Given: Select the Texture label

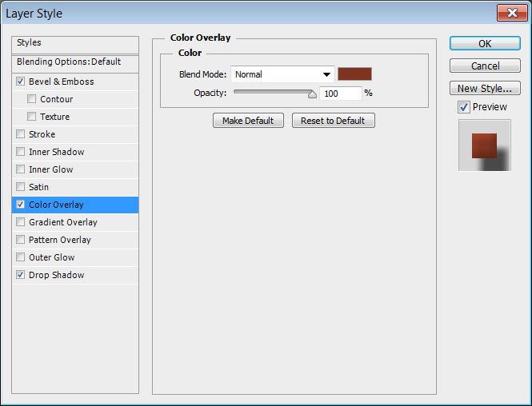Looking at the screenshot, I should pyautogui.click(x=54, y=117).
